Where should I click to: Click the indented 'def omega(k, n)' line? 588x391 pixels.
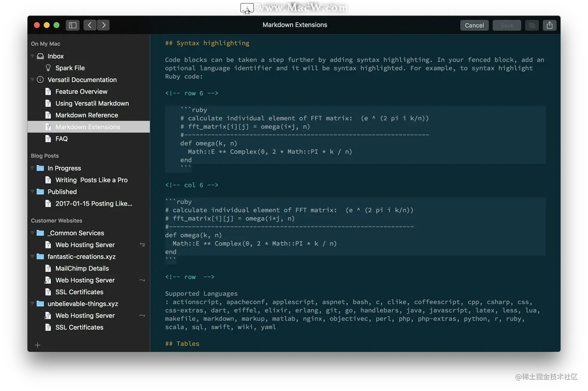point(208,143)
